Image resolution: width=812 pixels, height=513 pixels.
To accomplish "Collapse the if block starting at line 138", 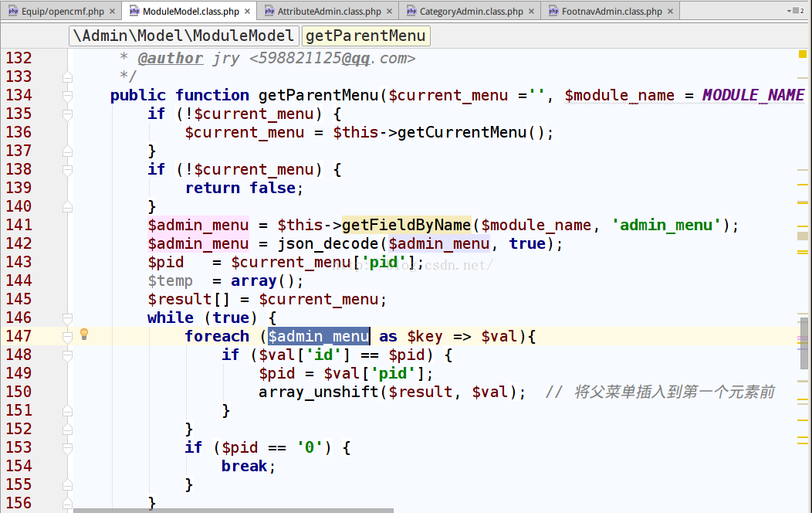I will (67, 170).
